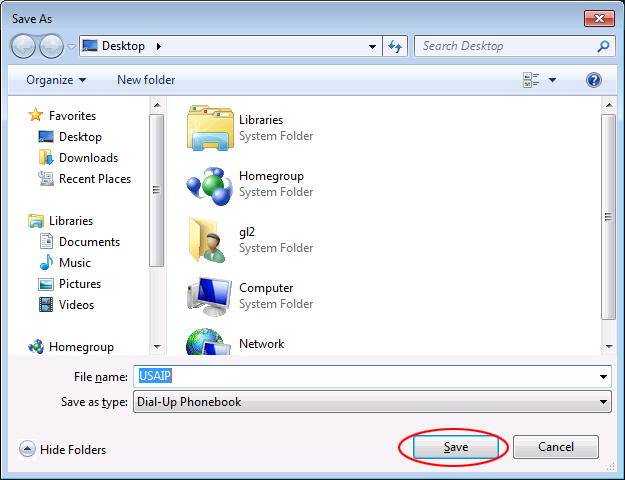Screen dimensions: 625x480
Task: Expand the Desktop breadcrumb arrow
Action: tap(159, 46)
